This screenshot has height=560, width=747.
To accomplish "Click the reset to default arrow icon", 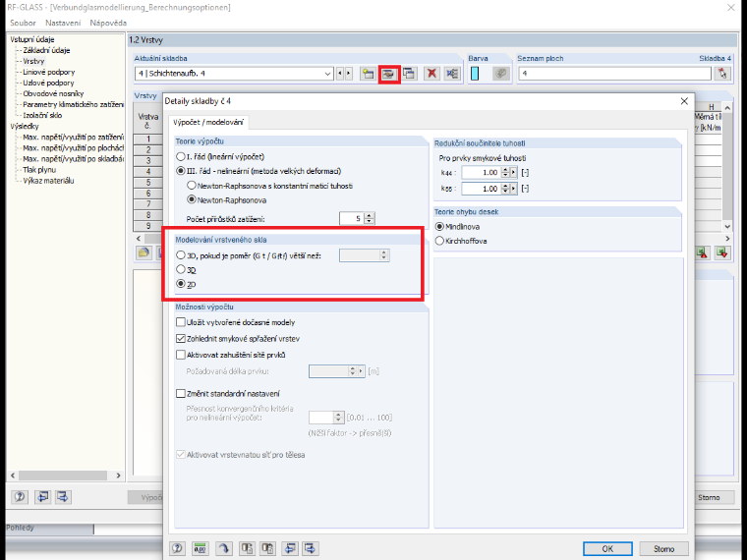I will [x=223, y=548].
